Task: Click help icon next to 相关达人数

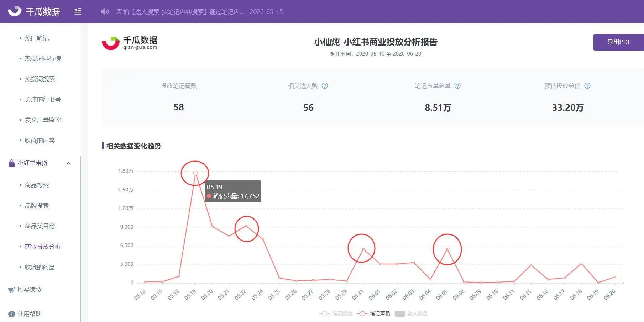Action: (325, 86)
